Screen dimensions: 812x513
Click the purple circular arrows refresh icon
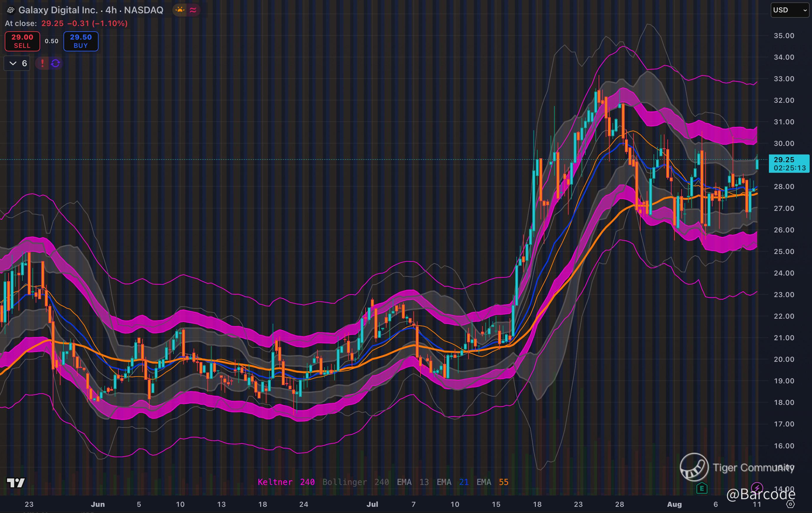point(56,63)
